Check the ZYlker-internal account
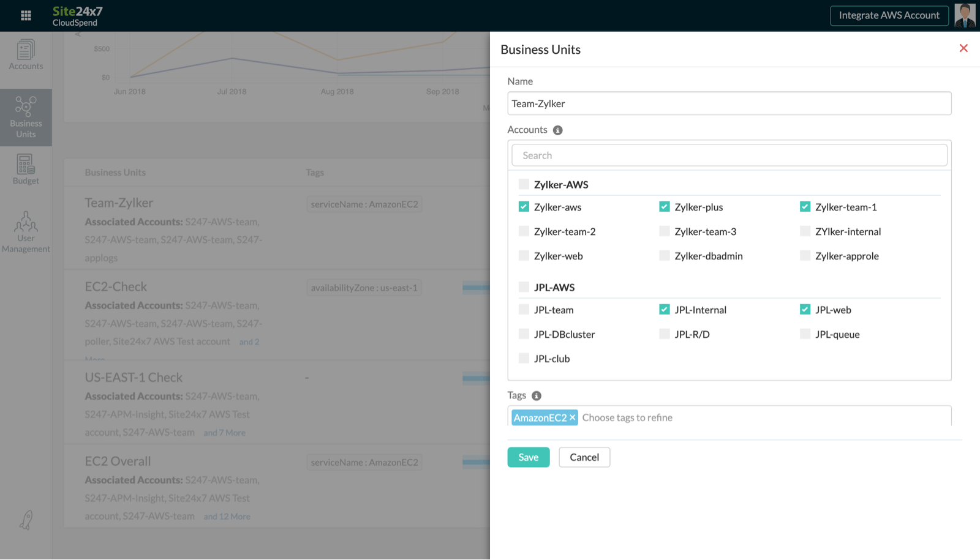Viewport: 980px width, 560px height. [x=805, y=231]
